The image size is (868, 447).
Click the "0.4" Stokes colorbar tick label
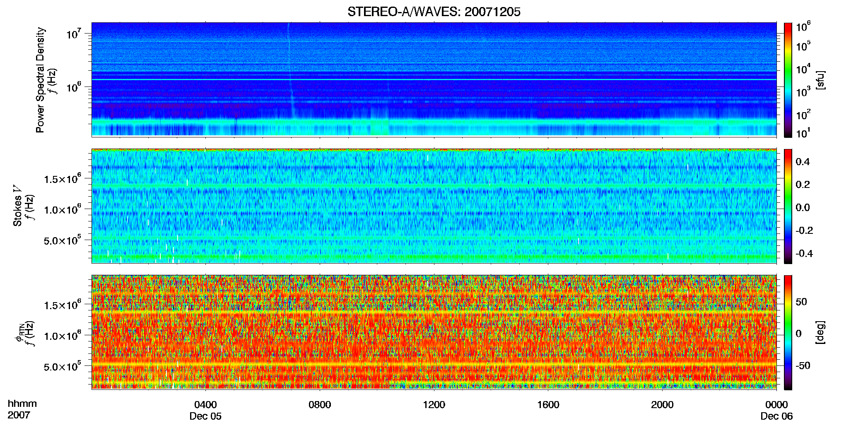pyautogui.click(x=803, y=162)
